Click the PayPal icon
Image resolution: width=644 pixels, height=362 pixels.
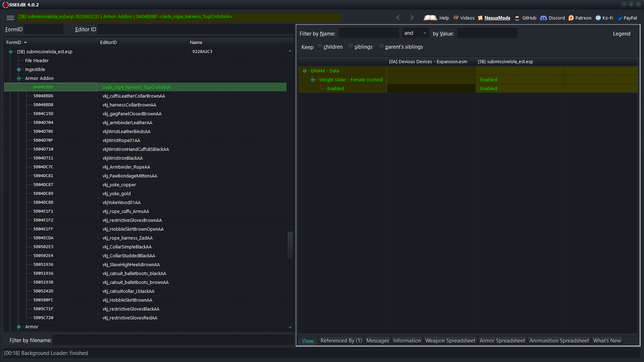coord(620,18)
